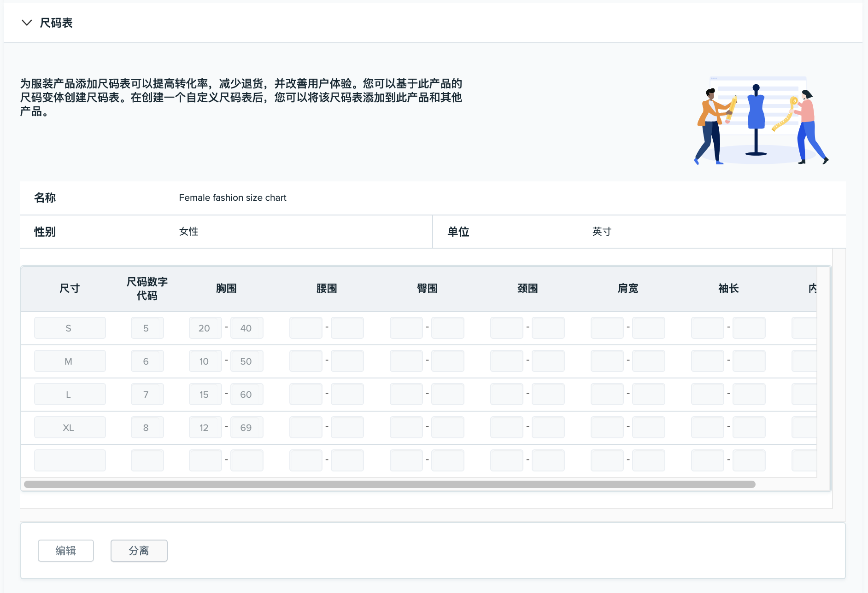Click the empty 肩宽 input in the XL row

tap(607, 427)
